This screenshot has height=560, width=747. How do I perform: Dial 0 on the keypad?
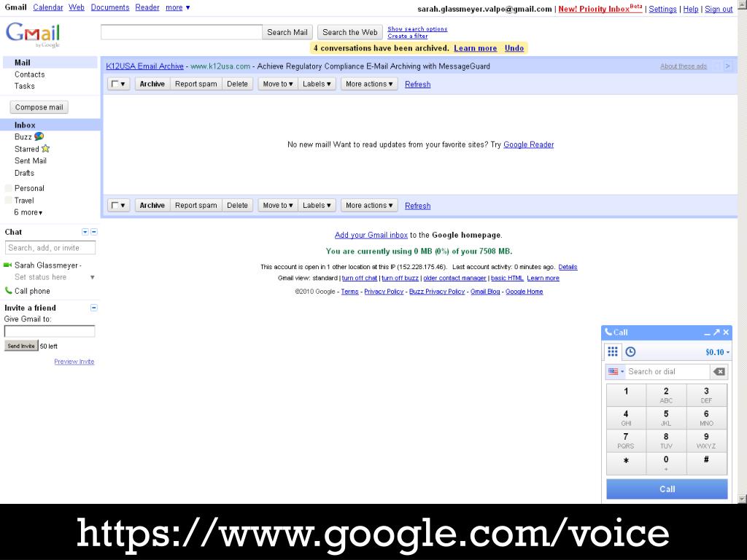(x=666, y=463)
